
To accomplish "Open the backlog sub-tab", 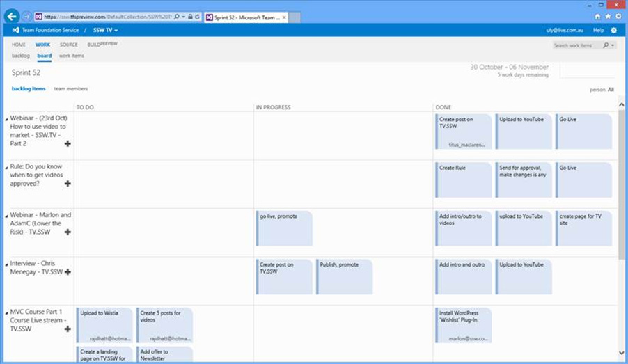I will point(21,56).
